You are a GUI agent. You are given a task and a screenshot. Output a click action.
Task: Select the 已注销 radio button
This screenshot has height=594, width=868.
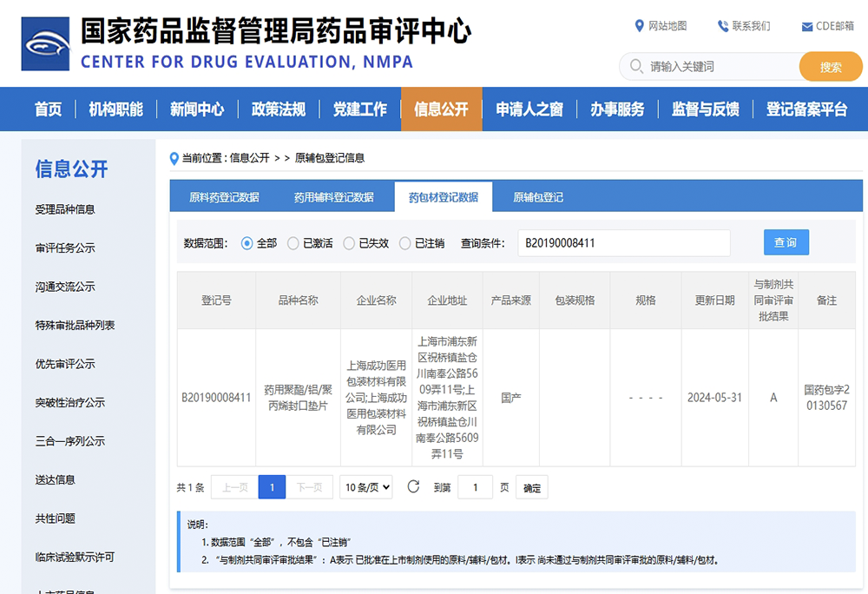404,243
